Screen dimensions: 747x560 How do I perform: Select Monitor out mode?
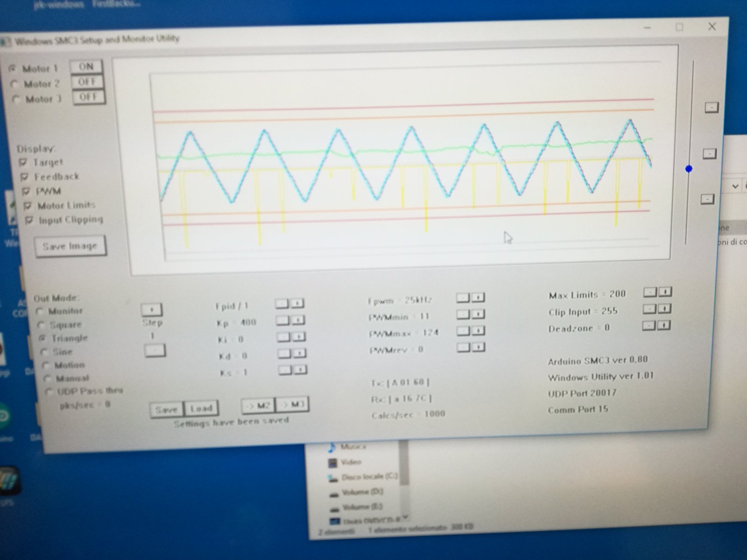pos(39,311)
